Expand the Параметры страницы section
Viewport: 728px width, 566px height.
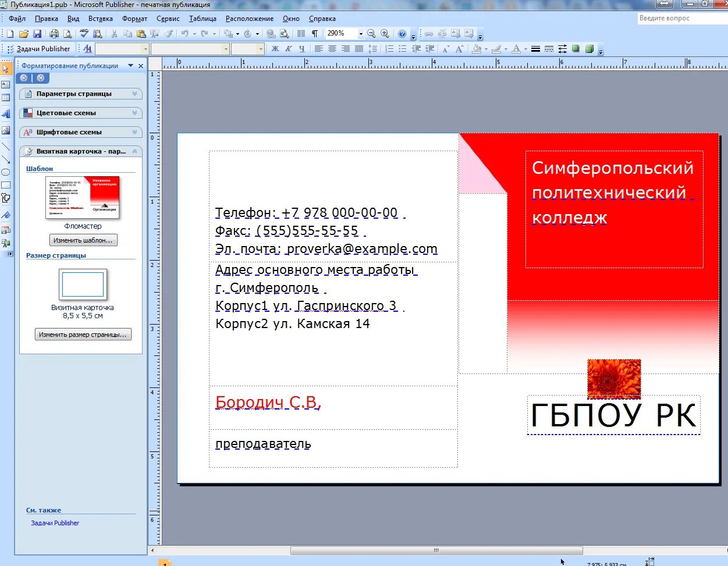click(x=81, y=94)
